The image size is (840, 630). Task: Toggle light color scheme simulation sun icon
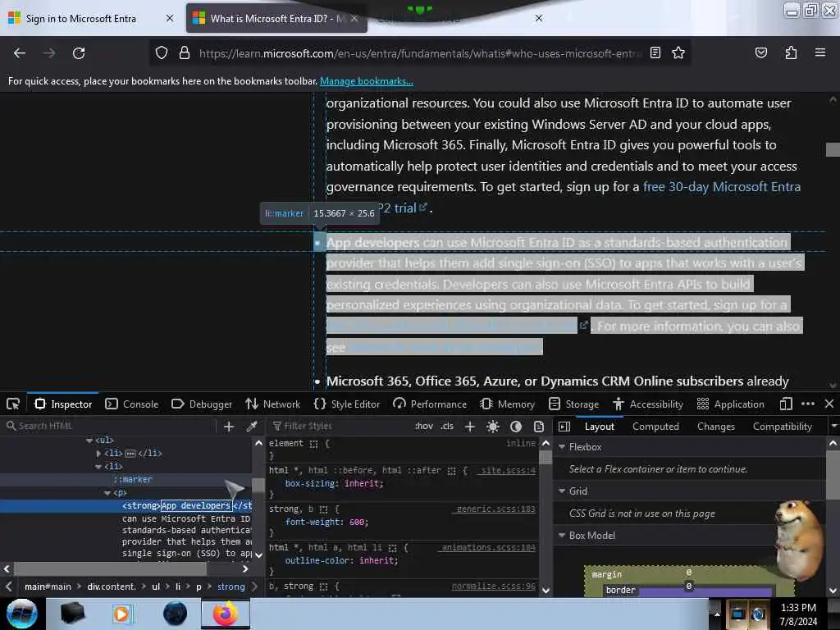click(x=493, y=427)
